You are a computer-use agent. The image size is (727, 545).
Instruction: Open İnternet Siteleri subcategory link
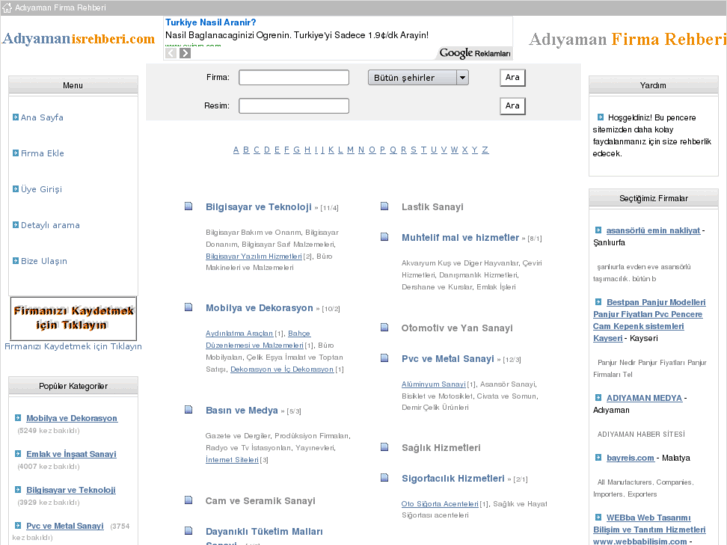(232, 460)
